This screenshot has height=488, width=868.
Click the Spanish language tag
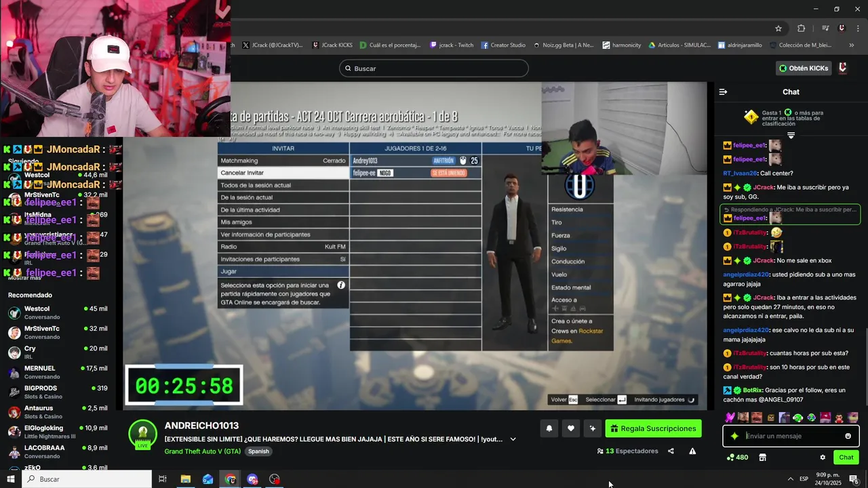[258, 451]
